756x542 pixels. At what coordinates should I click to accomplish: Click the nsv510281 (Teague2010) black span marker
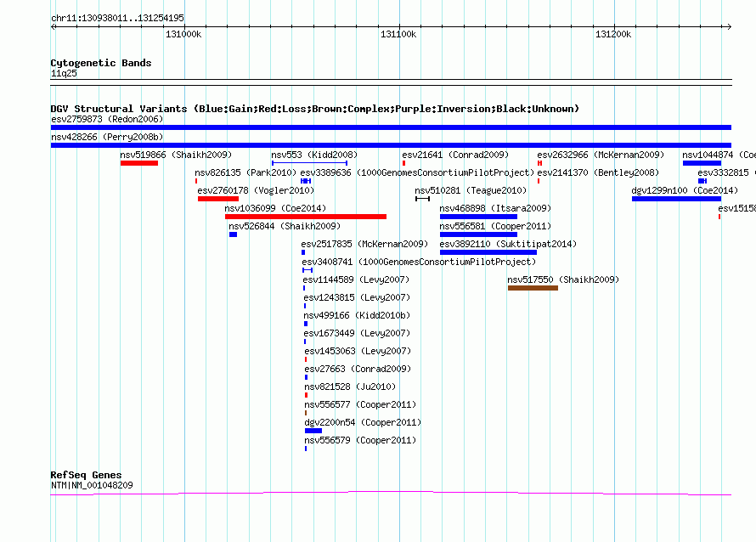(422, 199)
